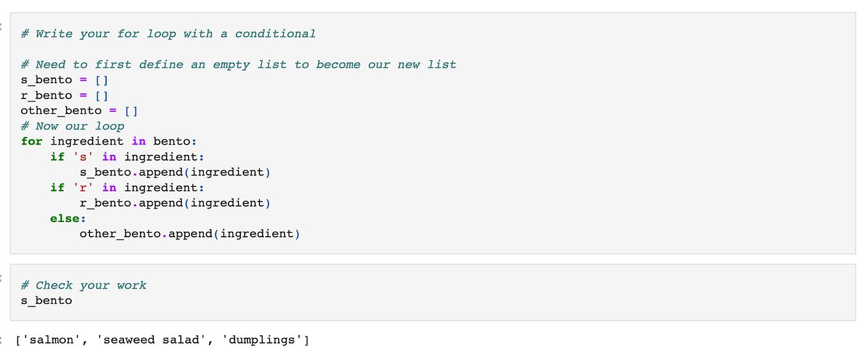
Task: Click the output list starting with 'salmon'
Action: pos(162,340)
